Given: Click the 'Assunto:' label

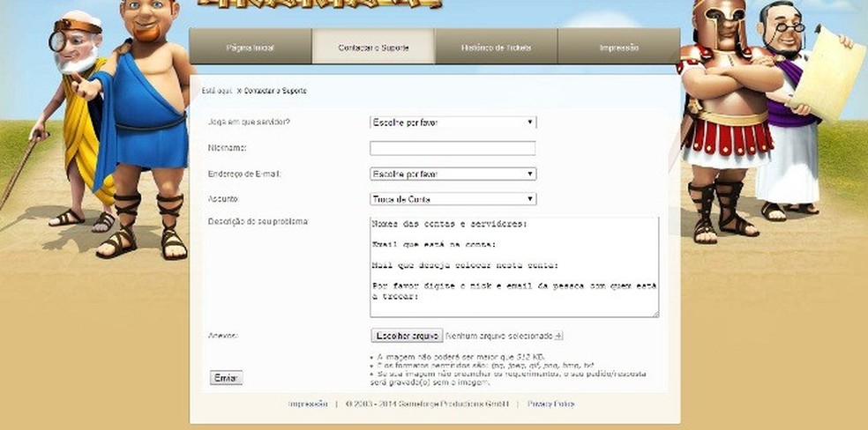Looking at the screenshot, I should (223, 198).
